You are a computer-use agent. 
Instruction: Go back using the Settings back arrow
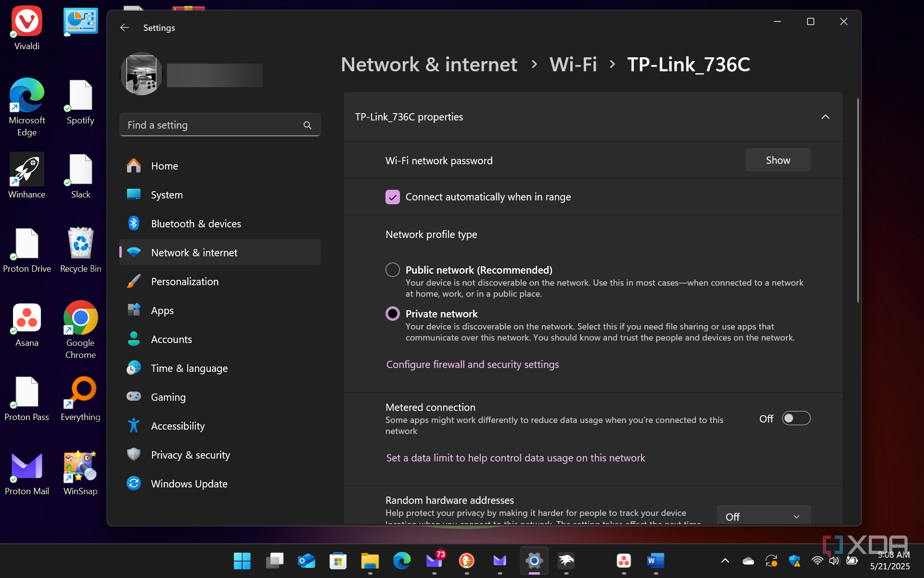[125, 28]
